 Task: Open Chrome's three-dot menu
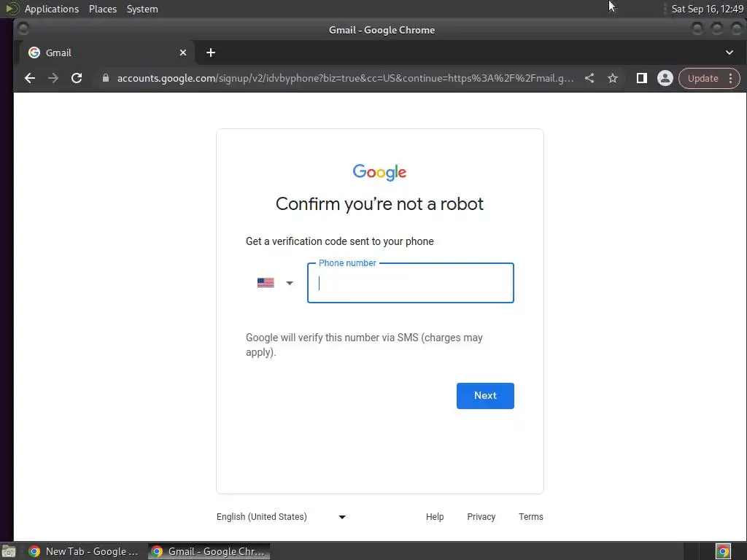pos(731,79)
